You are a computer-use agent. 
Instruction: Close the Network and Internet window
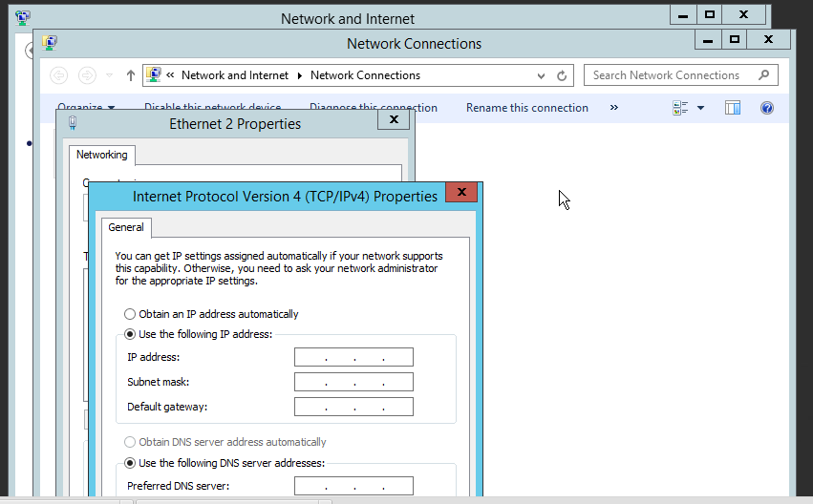tap(743, 14)
